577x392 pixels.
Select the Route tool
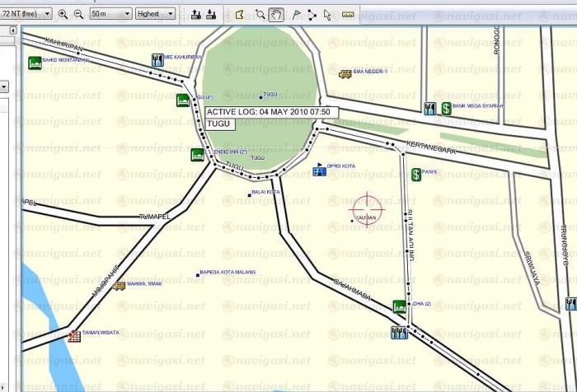tap(312, 14)
